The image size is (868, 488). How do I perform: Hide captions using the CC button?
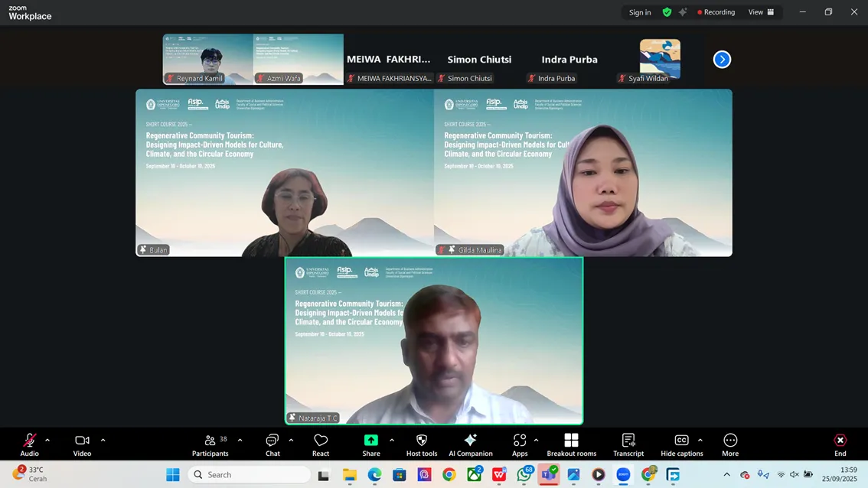681,444
